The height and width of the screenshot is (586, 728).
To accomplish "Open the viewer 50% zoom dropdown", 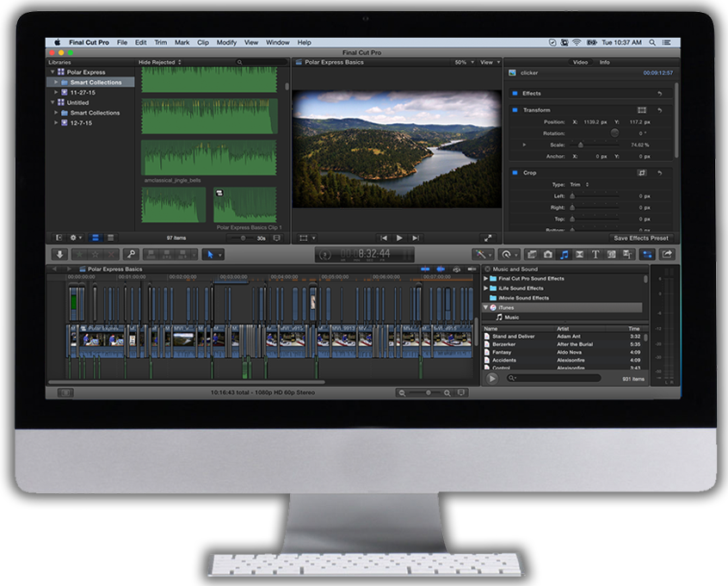I will (x=465, y=62).
